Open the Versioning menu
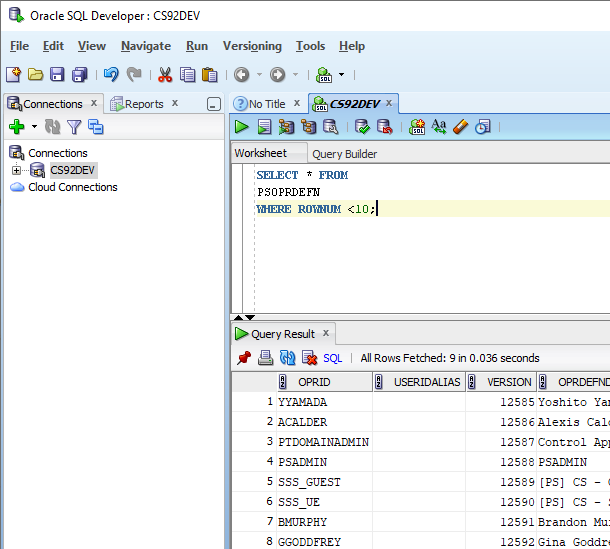This screenshot has width=610, height=549. click(x=252, y=46)
